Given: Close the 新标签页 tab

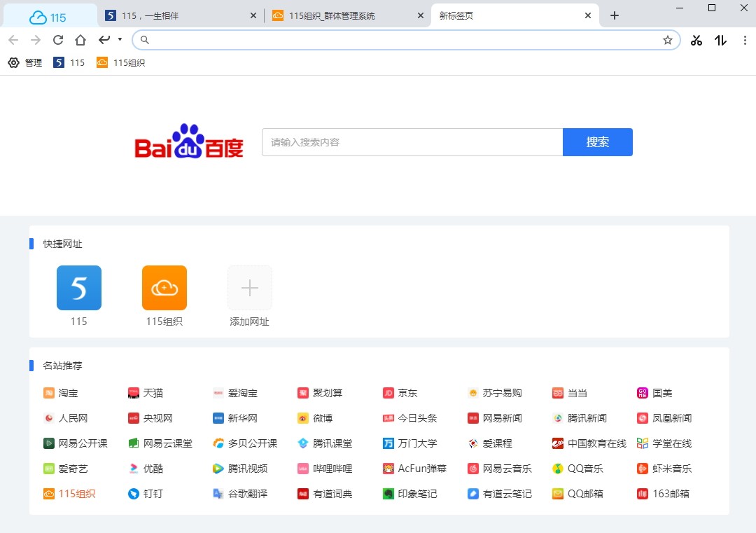Looking at the screenshot, I should point(588,16).
